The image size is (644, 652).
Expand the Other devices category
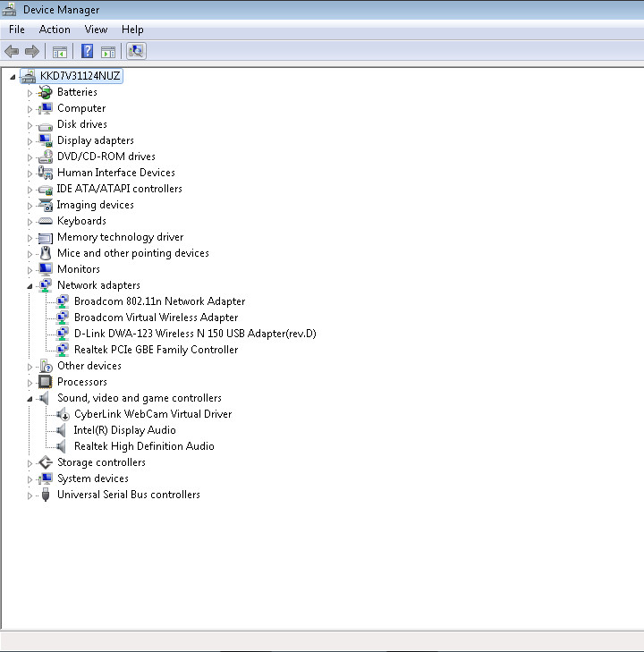[30, 367]
